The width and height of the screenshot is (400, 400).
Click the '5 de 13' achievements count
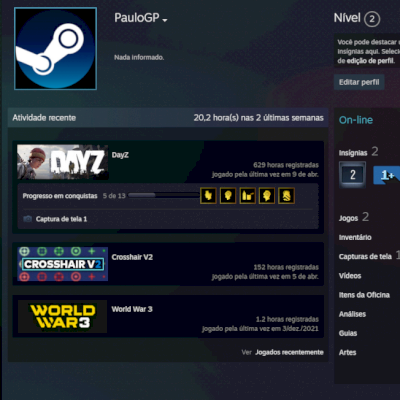114,196
